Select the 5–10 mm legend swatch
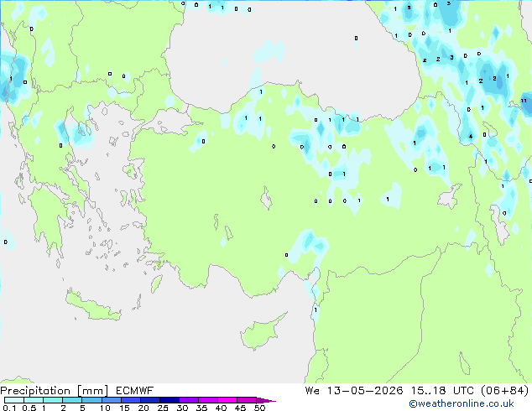This screenshot has height=411, width=532. [x=91, y=400]
